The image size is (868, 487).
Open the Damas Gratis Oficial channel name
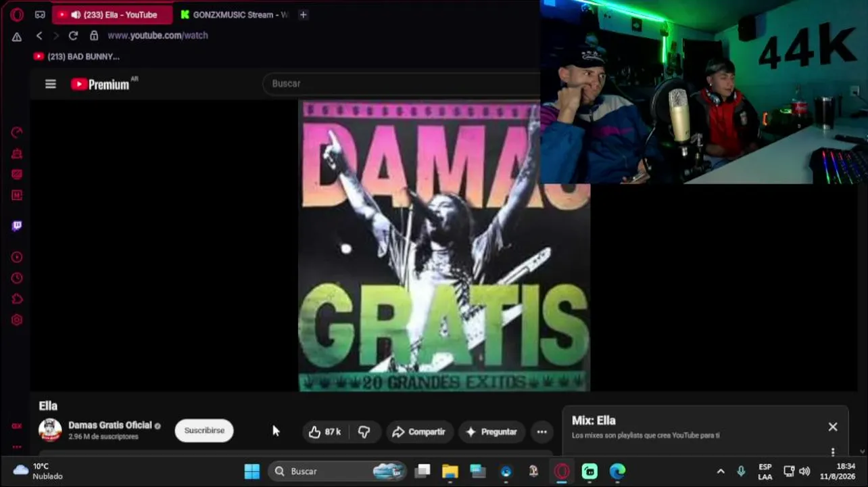click(110, 425)
